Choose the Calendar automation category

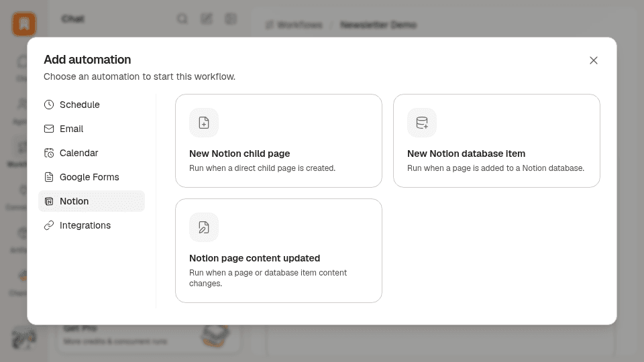[91, 153]
